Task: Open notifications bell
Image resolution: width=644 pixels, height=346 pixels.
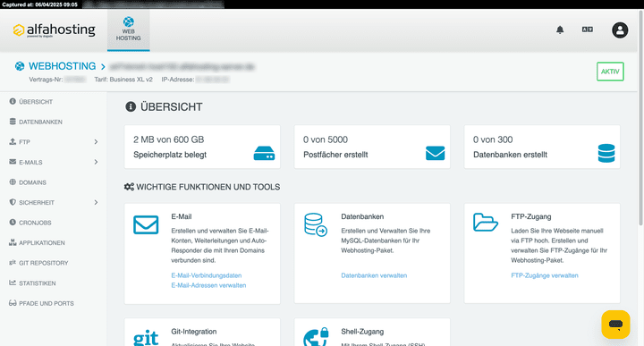Action: pos(560,30)
